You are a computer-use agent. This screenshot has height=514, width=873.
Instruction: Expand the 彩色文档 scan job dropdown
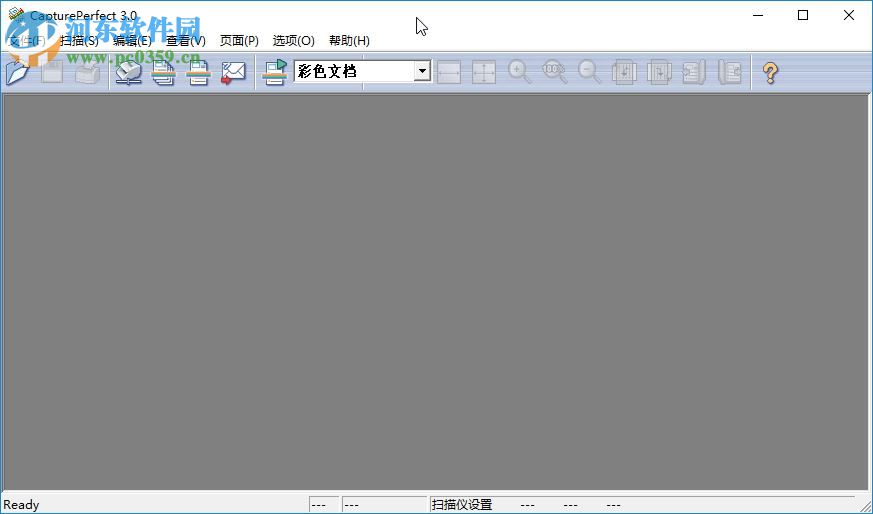pyautogui.click(x=422, y=71)
